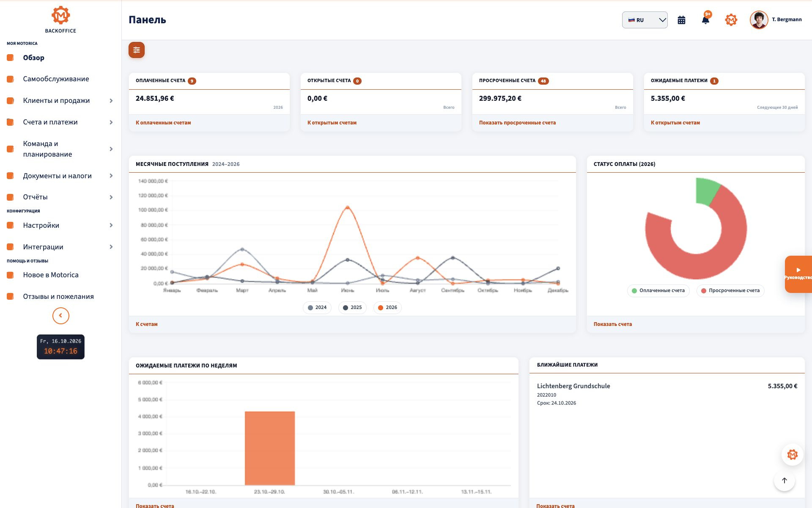Expand Отчёты submenu chevron

[x=111, y=197]
